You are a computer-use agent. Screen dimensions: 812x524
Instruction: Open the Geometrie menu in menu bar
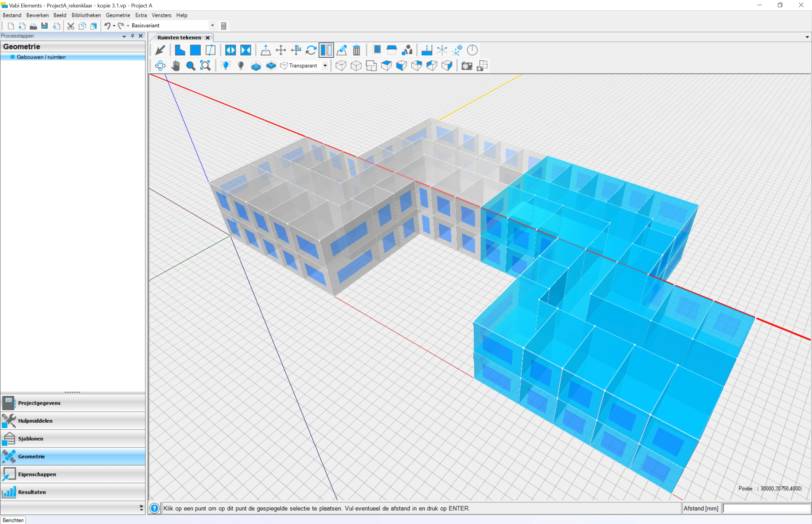pyautogui.click(x=118, y=15)
